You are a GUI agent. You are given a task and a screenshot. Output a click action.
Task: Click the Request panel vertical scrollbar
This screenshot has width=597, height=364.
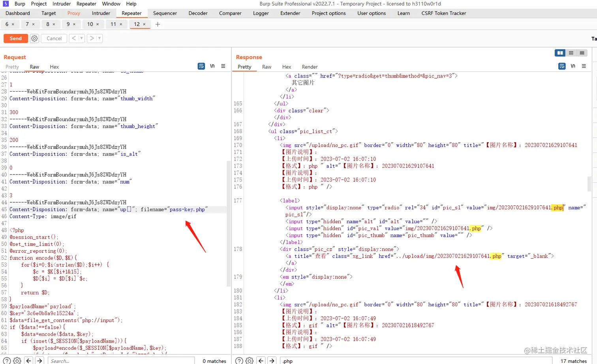(228, 223)
